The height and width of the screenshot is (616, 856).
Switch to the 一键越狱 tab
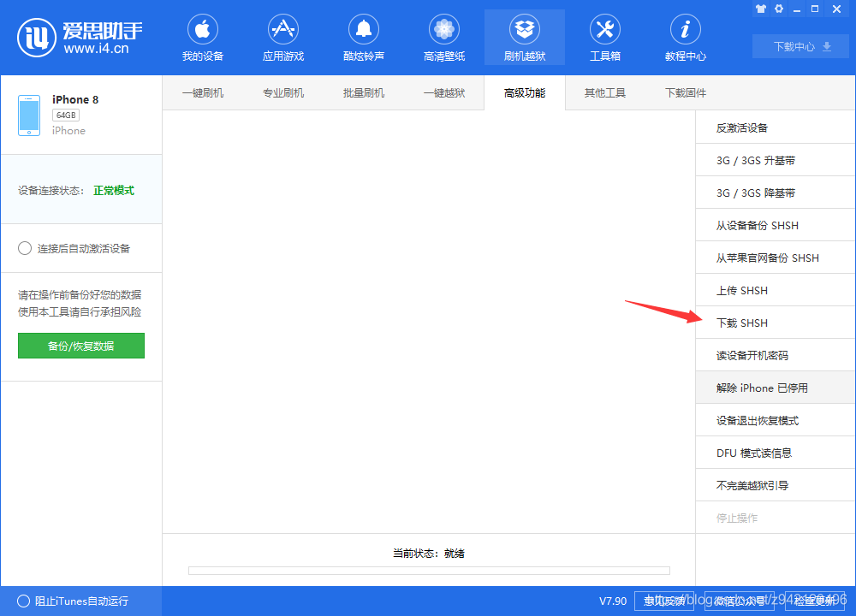443,92
